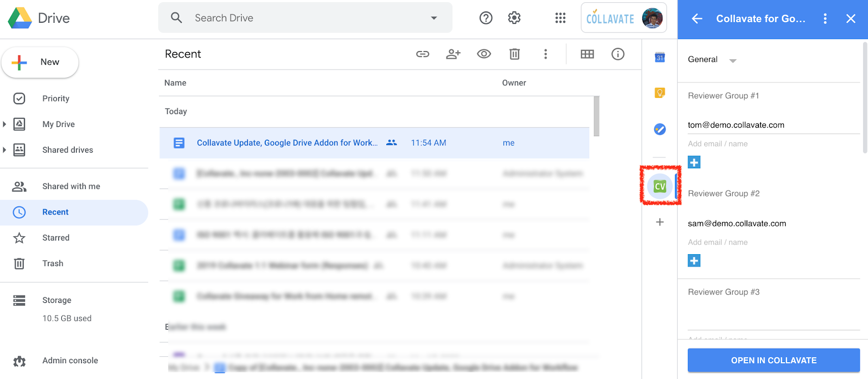This screenshot has height=379, width=868.
Task: Click the Collavate panel scrollbar
Action: coord(865,98)
